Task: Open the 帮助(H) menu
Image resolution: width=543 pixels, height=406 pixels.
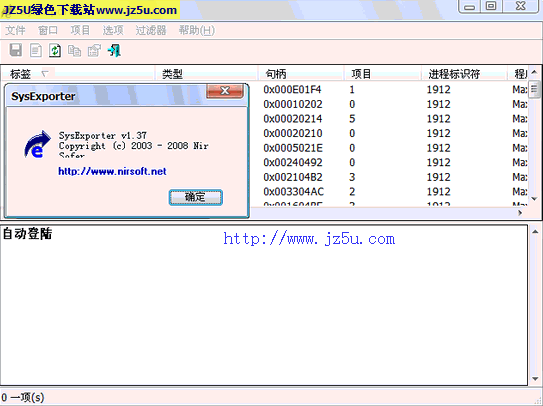Action: [x=197, y=30]
